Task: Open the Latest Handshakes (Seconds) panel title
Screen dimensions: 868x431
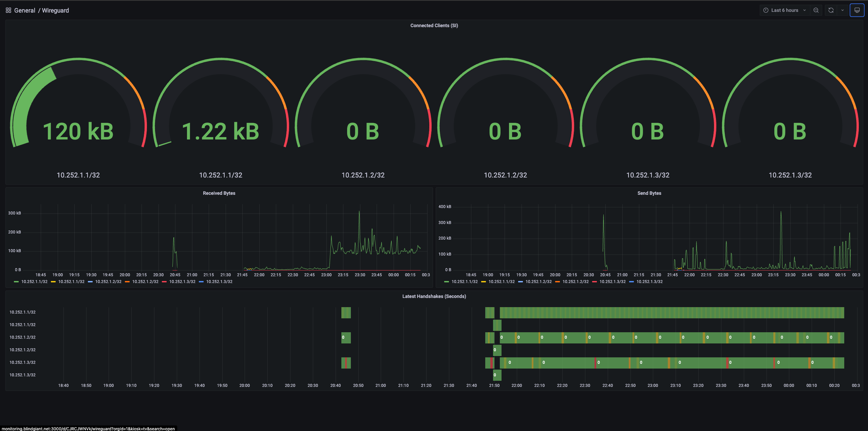Action: click(434, 296)
